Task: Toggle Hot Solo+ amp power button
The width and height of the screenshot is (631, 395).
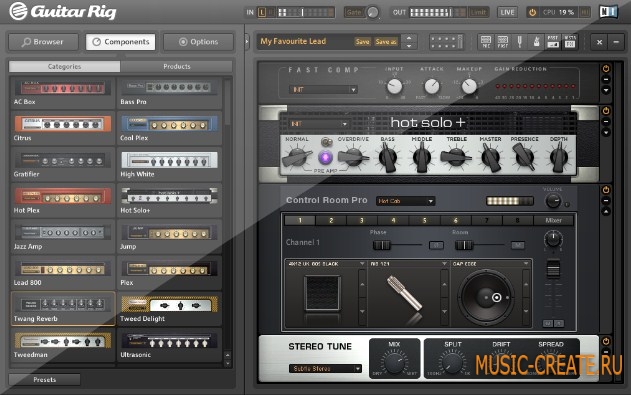Action: coord(606,111)
